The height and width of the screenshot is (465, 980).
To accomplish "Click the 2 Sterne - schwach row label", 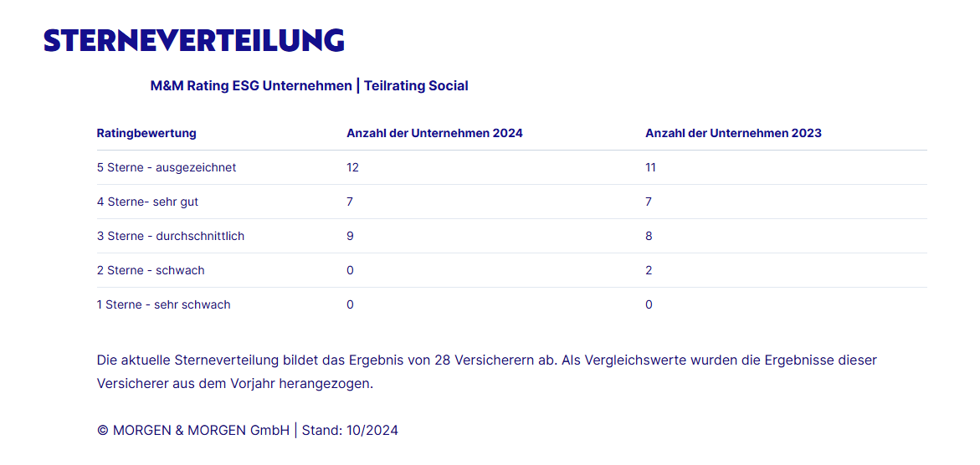I will click(151, 270).
